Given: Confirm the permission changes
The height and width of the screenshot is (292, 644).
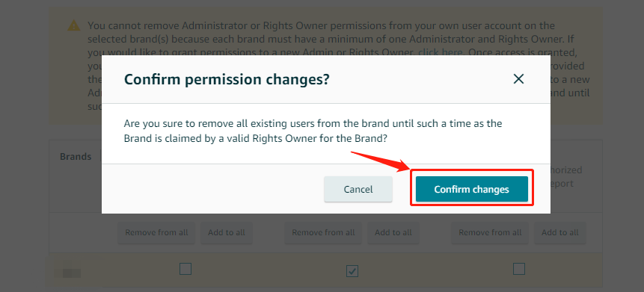Looking at the screenshot, I should point(471,189).
